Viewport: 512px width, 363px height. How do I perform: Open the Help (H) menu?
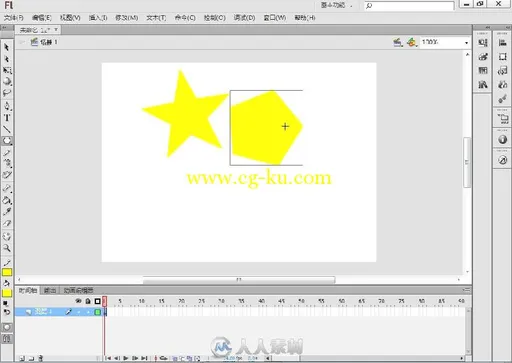click(305, 18)
